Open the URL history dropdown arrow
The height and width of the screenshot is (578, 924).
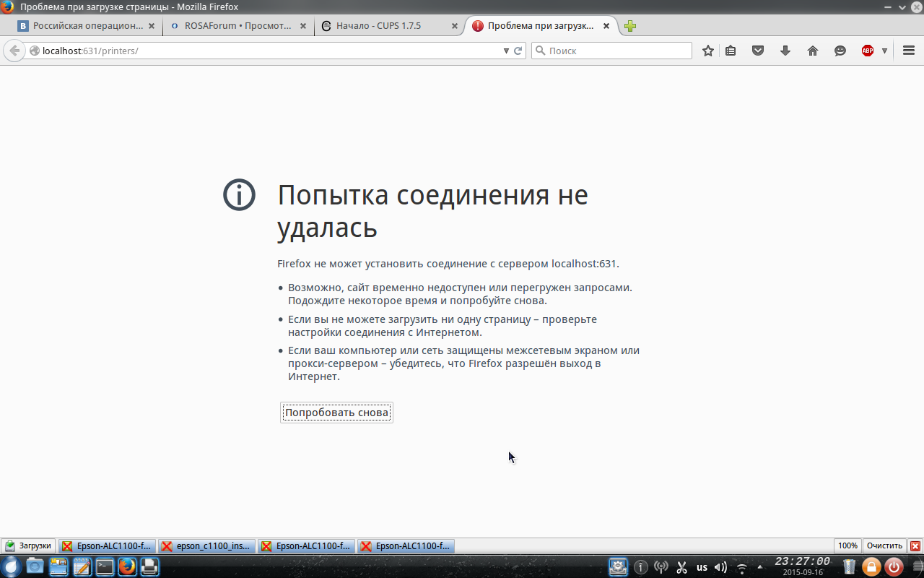506,51
